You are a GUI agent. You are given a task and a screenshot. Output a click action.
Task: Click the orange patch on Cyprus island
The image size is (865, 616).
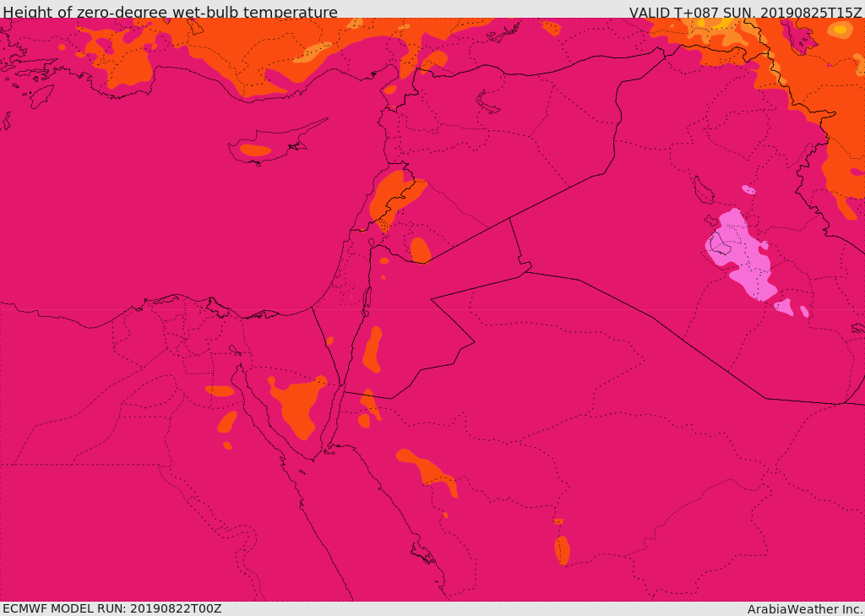[255, 150]
